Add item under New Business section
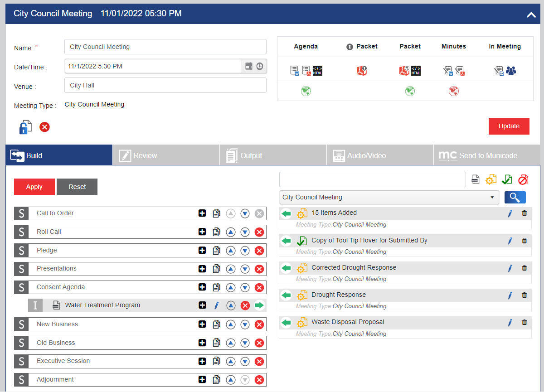544x392 pixels. click(x=202, y=324)
